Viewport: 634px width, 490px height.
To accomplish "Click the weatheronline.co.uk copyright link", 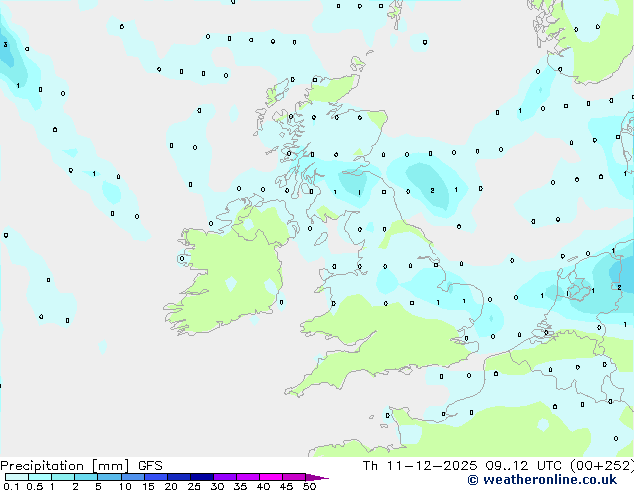I will point(542,480).
